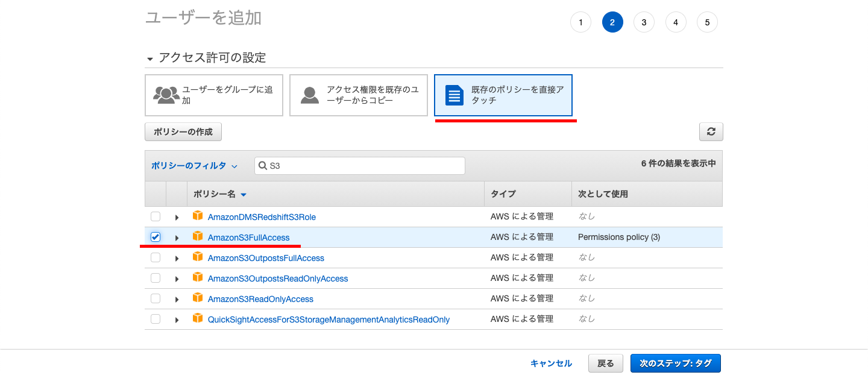
Task: Click 次のステップ: タグ button
Action: (x=676, y=363)
